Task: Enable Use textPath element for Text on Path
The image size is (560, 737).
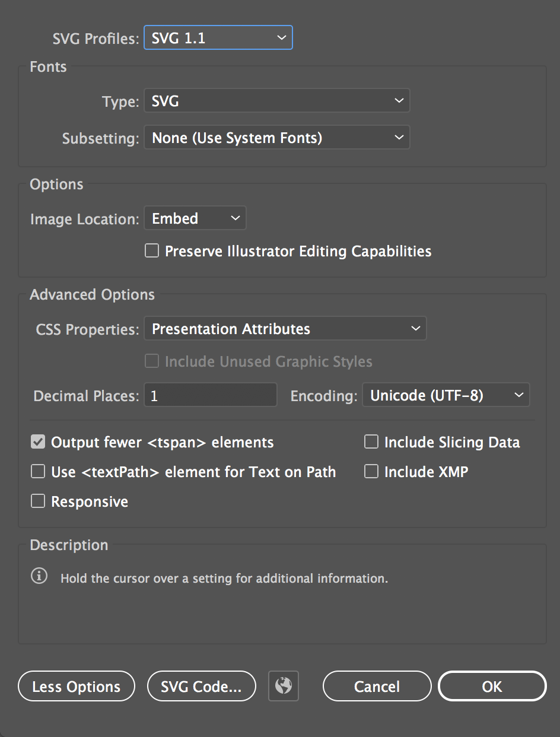Action: (x=38, y=472)
